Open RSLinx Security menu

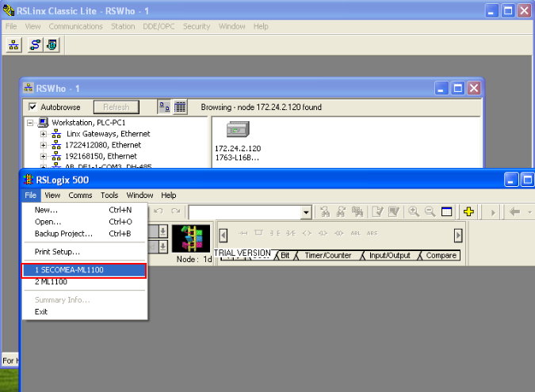point(197,26)
